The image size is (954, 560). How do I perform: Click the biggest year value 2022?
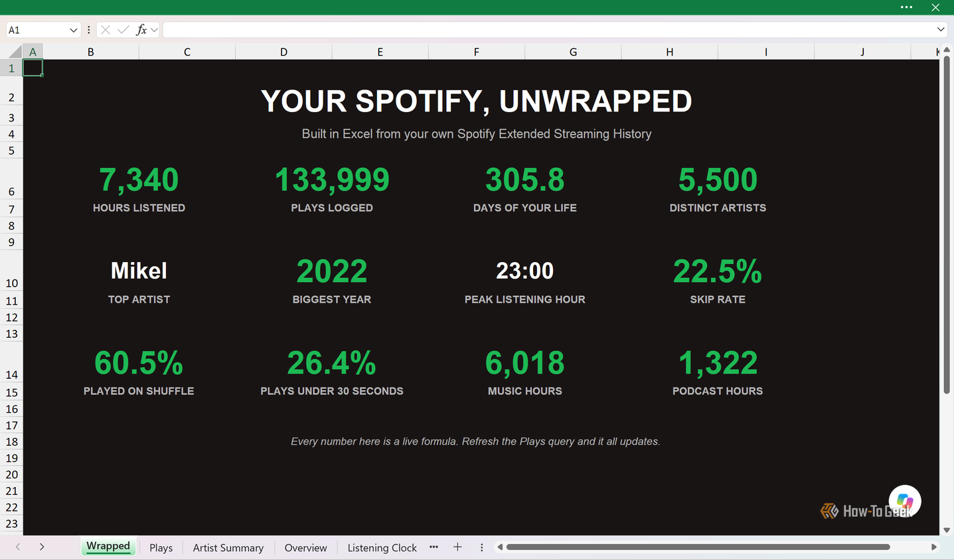[x=332, y=271]
